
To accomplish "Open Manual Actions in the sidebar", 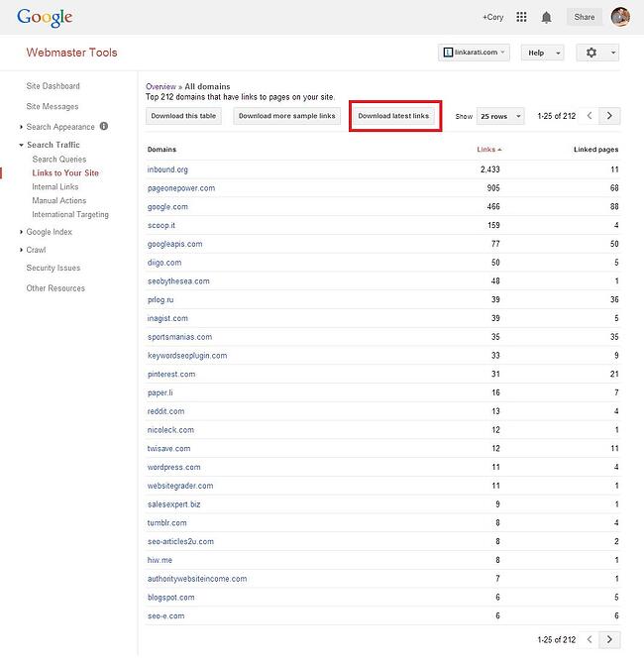I will tap(59, 200).
